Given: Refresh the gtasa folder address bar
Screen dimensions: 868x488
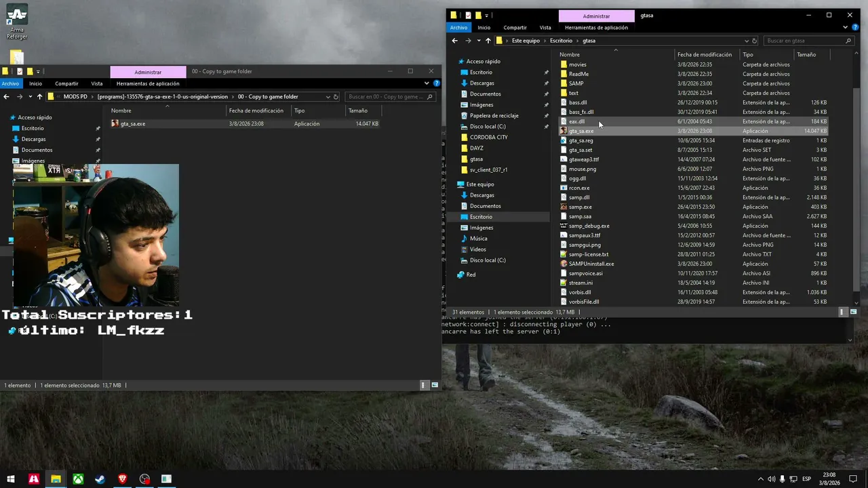Looking at the screenshot, I should pyautogui.click(x=755, y=41).
